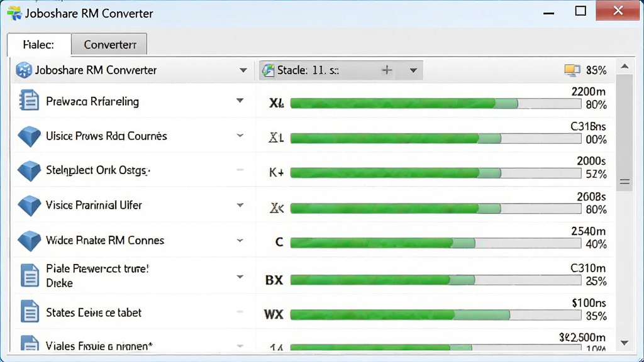
Task: Click the diamond icon for Widce Rnate RM Connes
Action: 29,241
